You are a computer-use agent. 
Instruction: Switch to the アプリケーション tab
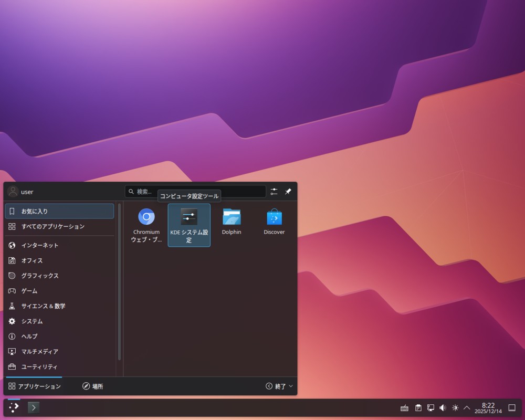pyautogui.click(x=35, y=386)
